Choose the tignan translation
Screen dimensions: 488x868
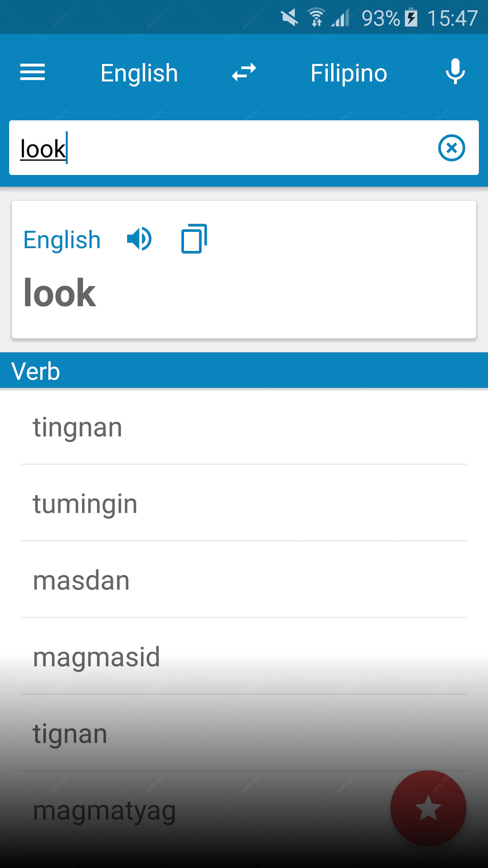244,733
